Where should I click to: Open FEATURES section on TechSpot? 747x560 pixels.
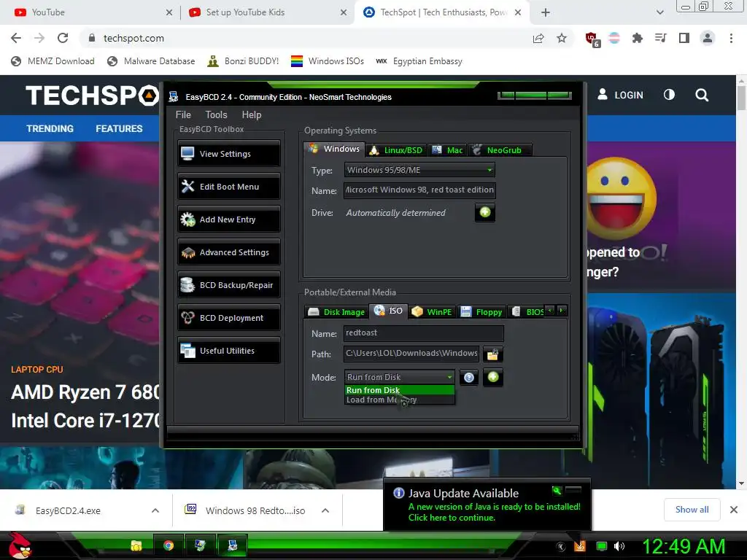[x=119, y=128]
